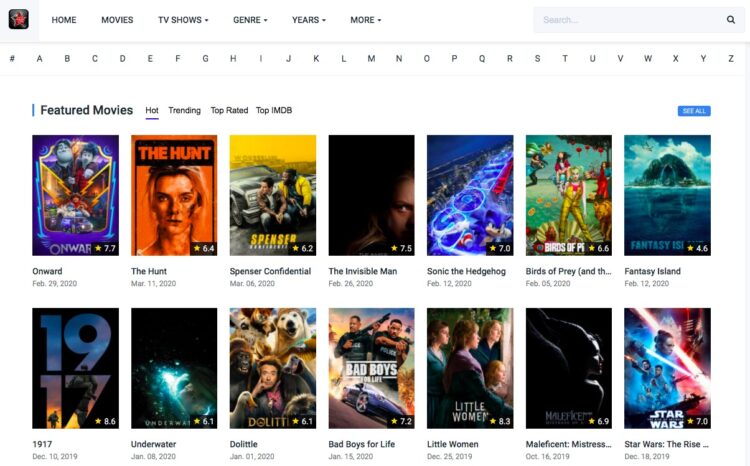
Task: Filter titles by letter H
Action: [233, 58]
